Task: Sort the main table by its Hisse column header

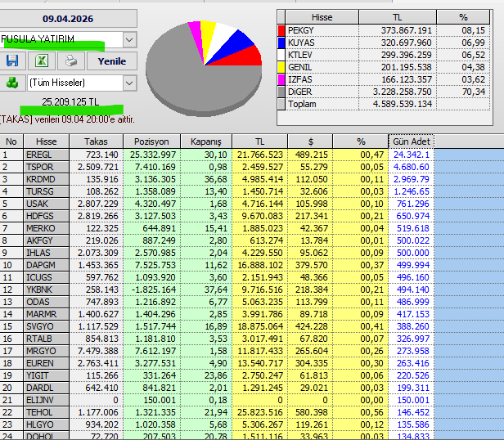Action: [x=47, y=141]
